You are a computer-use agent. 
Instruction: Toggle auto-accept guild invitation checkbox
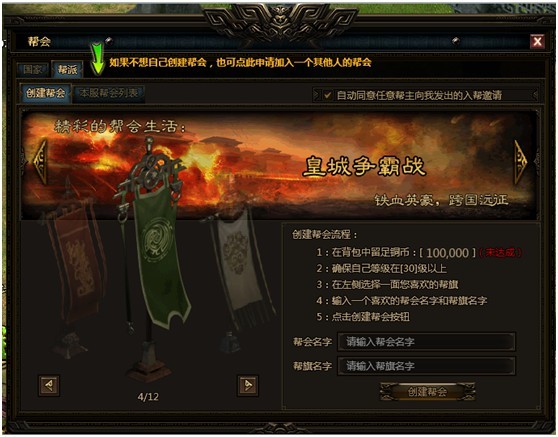[x=327, y=95]
